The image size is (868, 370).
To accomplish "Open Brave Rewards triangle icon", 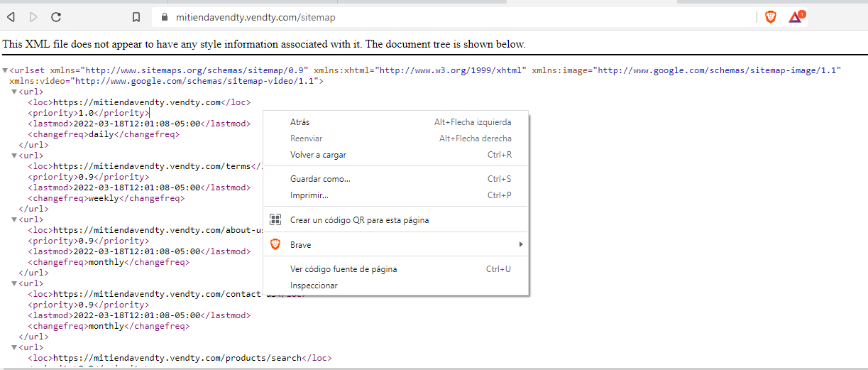I will tap(795, 17).
